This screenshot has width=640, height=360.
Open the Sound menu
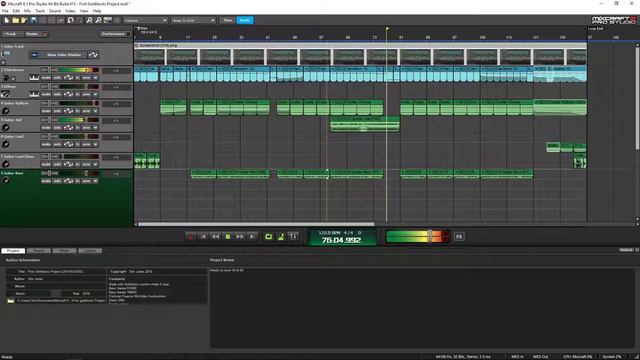[55, 11]
